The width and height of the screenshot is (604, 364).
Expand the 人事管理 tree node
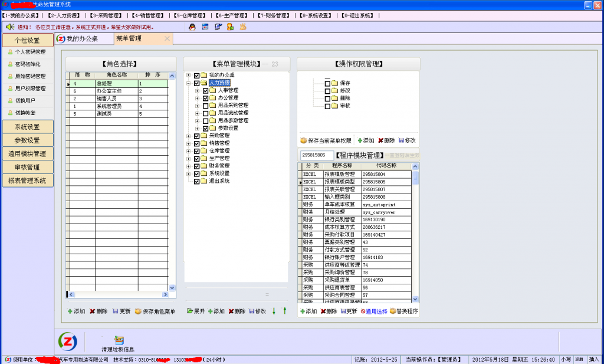coord(197,90)
